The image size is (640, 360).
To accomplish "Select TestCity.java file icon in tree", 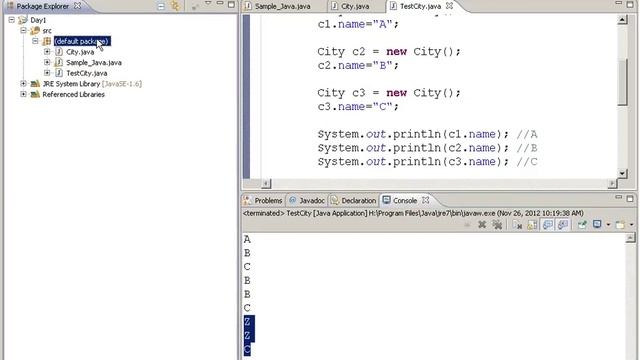I will (59, 73).
